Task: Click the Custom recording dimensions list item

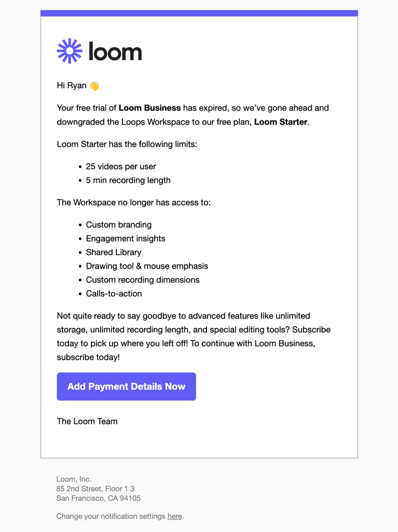Action: point(143,280)
